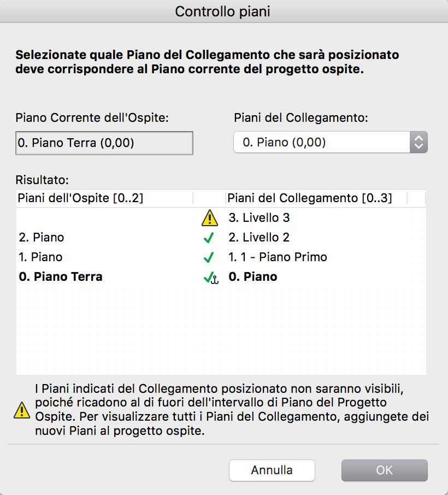Image resolution: width=448 pixels, height=495 pixels.
Task: Click the bottom warning triangle icon
Action: [22, 410]
